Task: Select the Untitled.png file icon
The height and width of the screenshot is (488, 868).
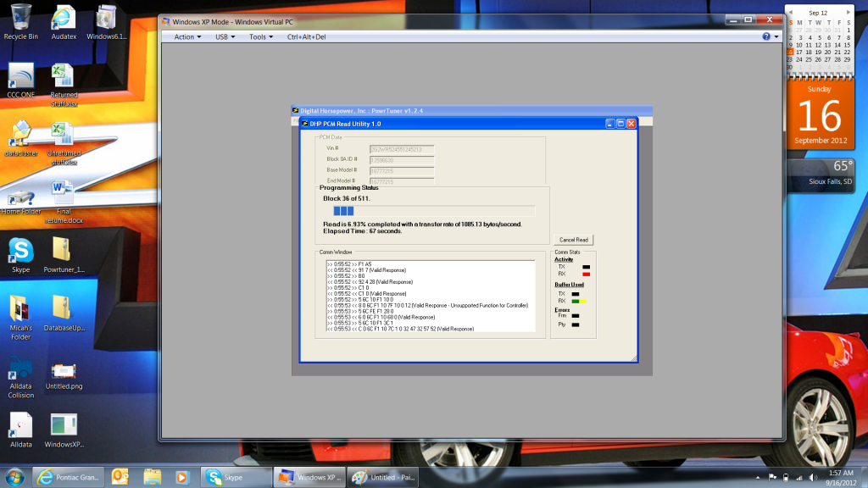Action: click(64, 376)
